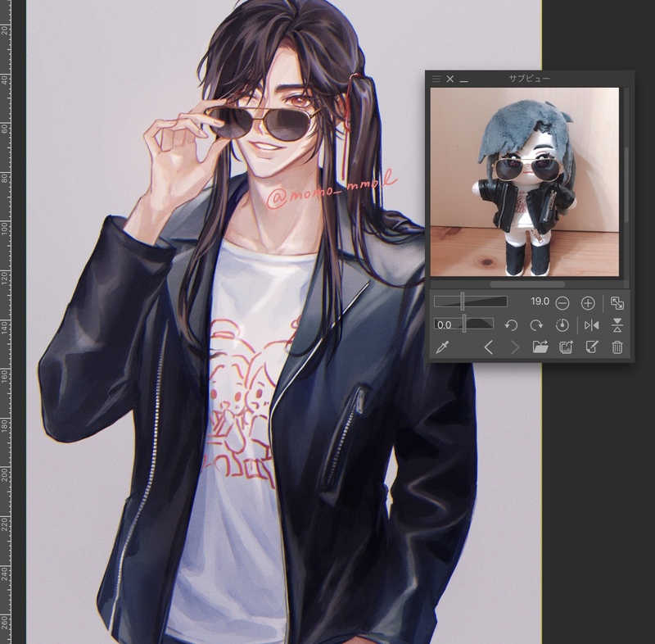Click the Sub View horizontal scrollbar

pos(527,284)
